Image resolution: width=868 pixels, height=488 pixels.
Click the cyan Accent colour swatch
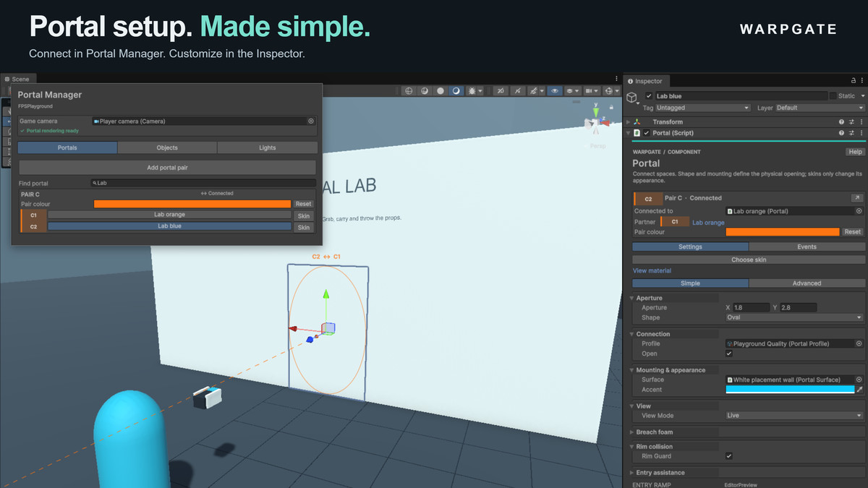coord(790,390)
